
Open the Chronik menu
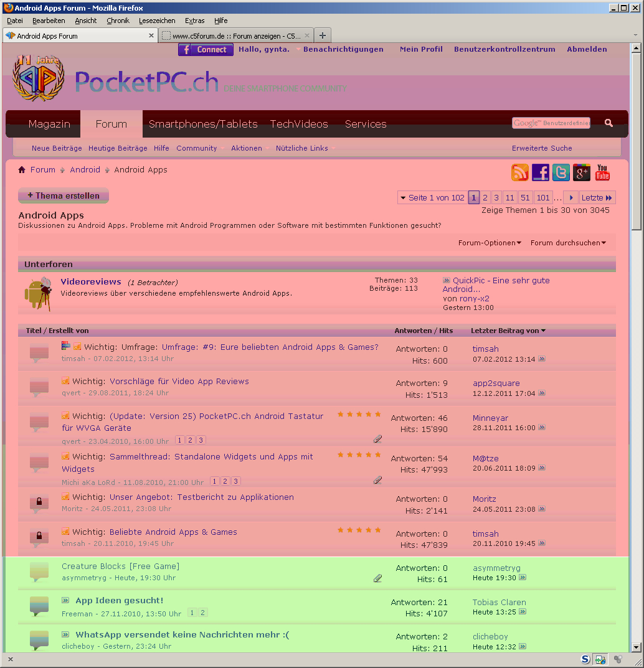(x=118, y=21)
